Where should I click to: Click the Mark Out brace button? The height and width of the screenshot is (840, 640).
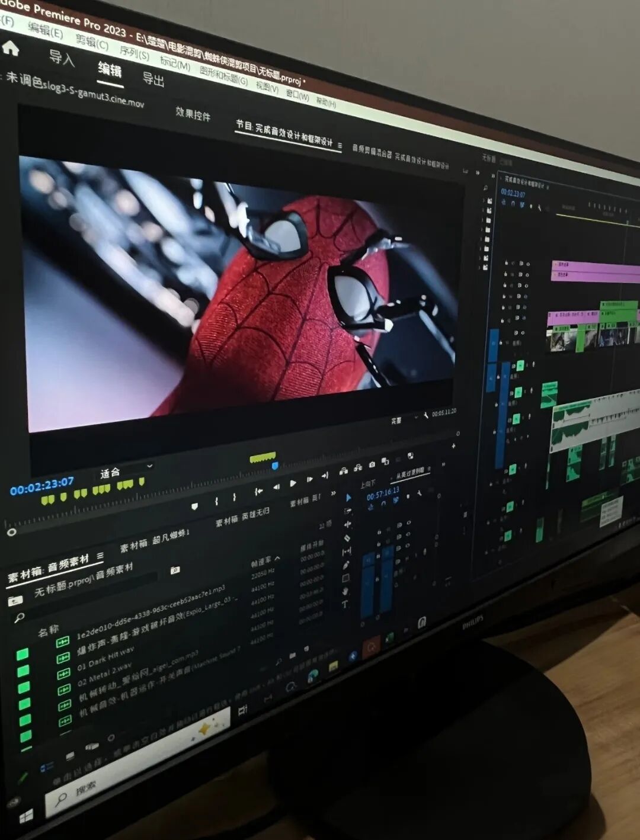[x=235, y=497]
